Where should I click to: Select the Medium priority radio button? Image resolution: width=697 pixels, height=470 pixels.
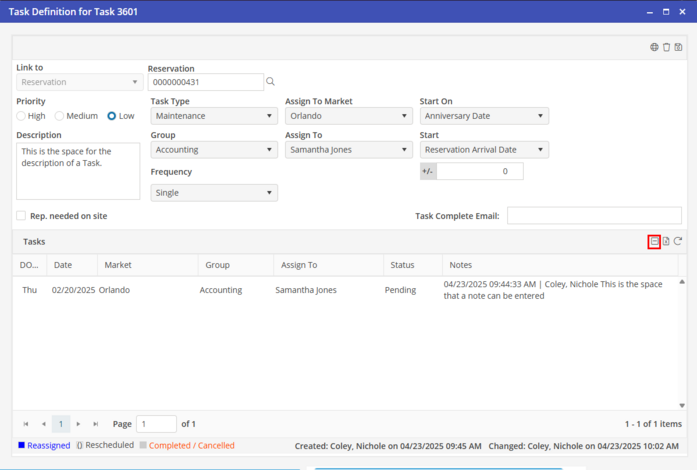tap(60, 116)
